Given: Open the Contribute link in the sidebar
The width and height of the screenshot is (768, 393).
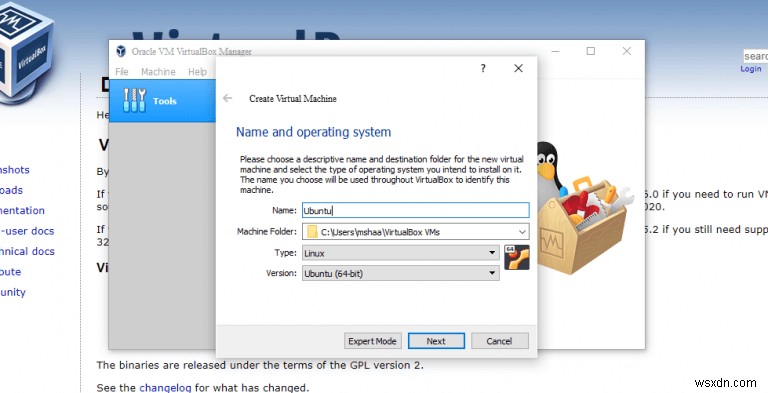Looking at the screenshot, I should coord(10,272).
